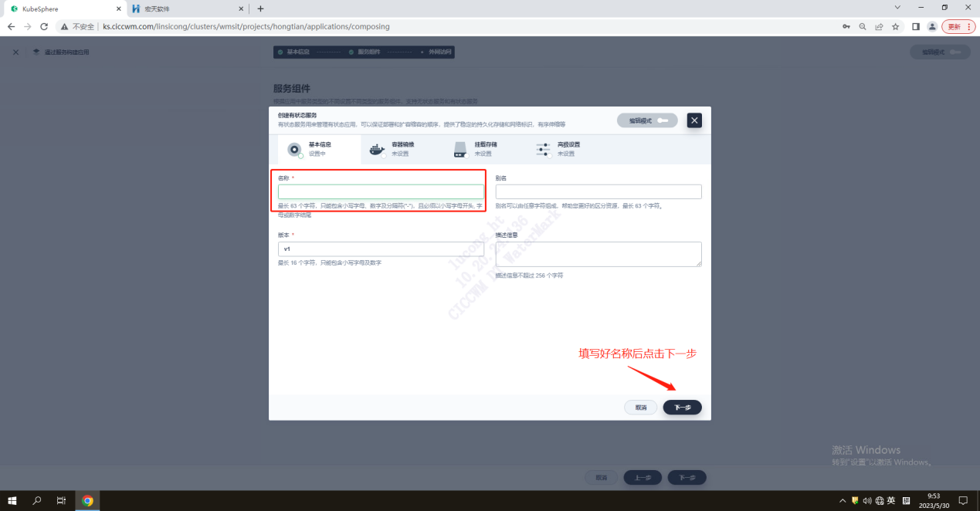Open Windows taskbar search
This screenshot has width=980, height=511.
coord(38,500)
